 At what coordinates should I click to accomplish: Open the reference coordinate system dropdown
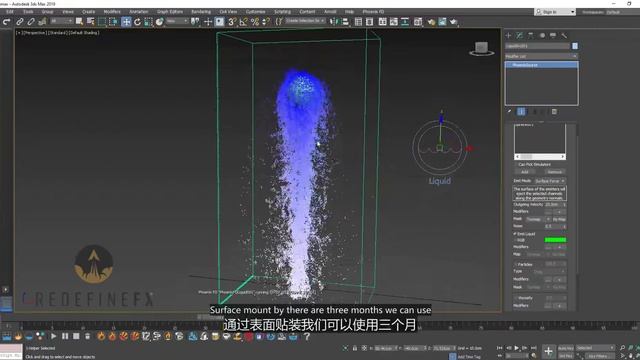pyautogui.click(x=177, y=21)
